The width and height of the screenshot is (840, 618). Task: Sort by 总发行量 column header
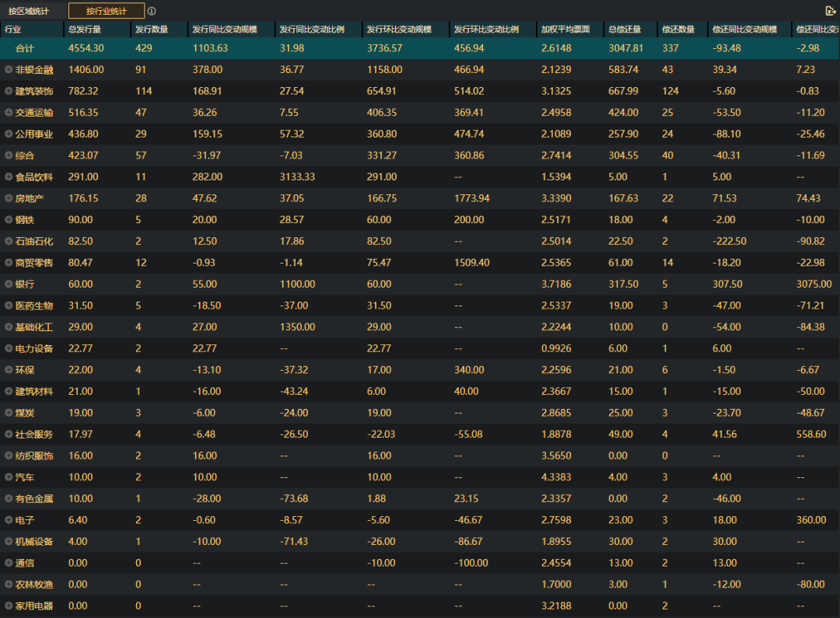[84, 30]
